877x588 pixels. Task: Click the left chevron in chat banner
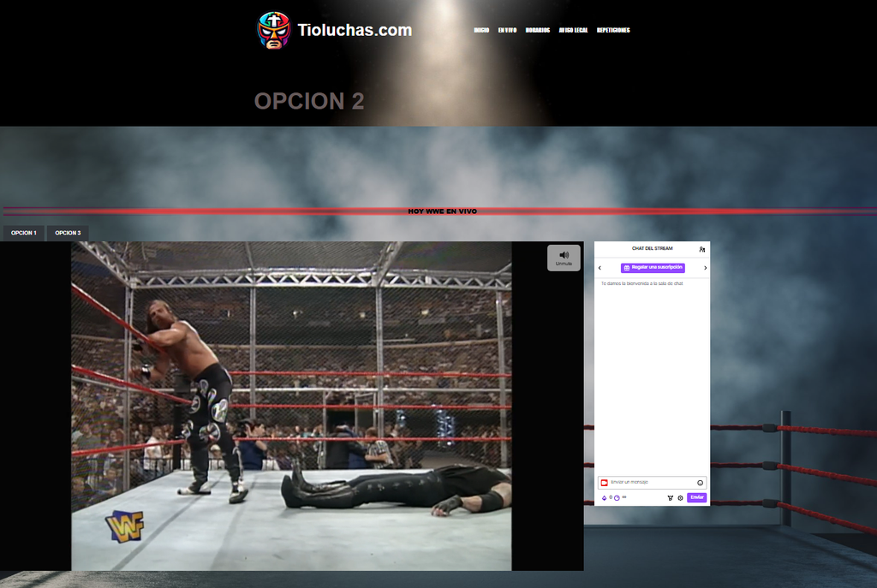(600, 268)
